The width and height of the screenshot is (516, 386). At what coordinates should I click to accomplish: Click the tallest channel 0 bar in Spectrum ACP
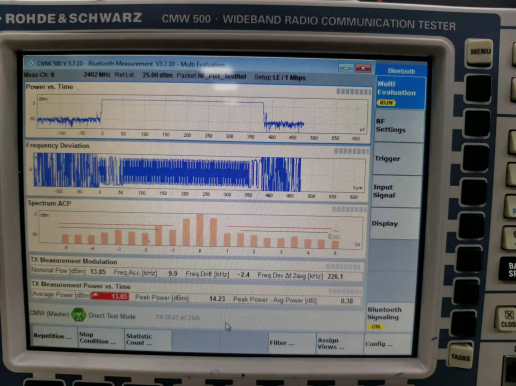click(x=200, y=230)
